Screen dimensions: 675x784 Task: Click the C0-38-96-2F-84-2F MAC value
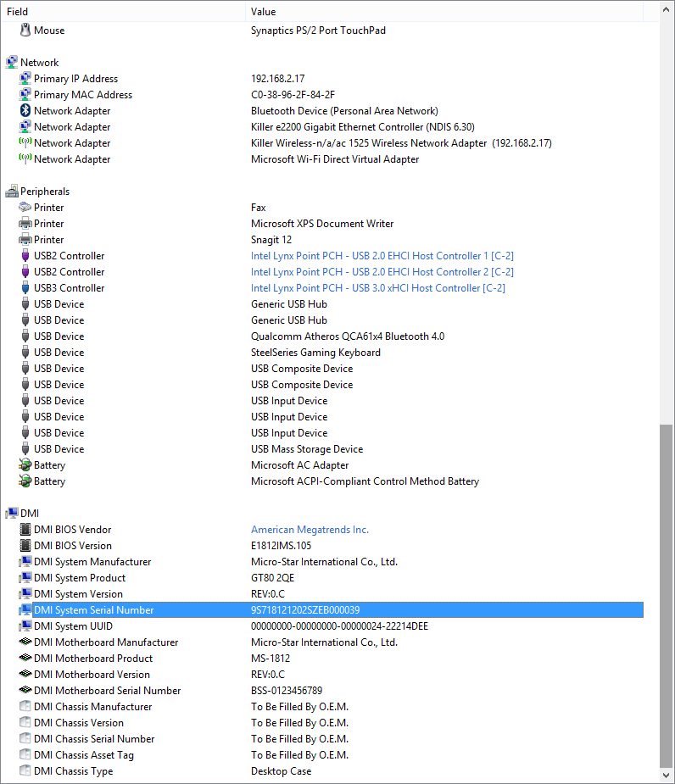[x=293, y=94]
